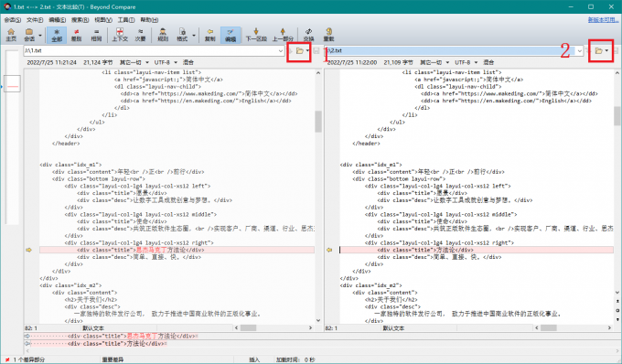Click the 交换 swap sides icon
This screenshot has width=622, height=364.
(x=308, y=35)
